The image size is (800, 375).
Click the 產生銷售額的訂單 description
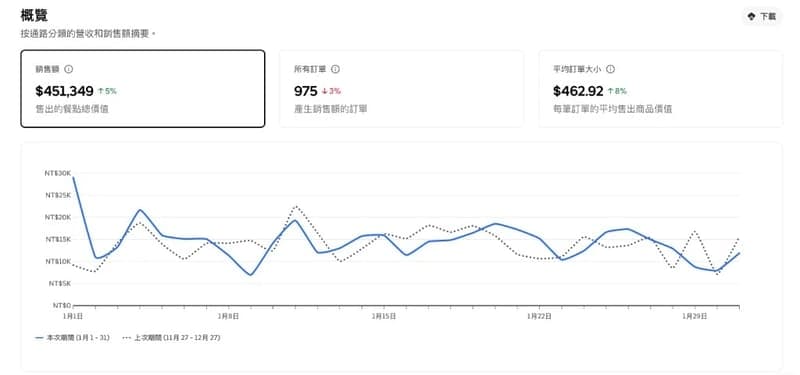[x=331, y=109]
